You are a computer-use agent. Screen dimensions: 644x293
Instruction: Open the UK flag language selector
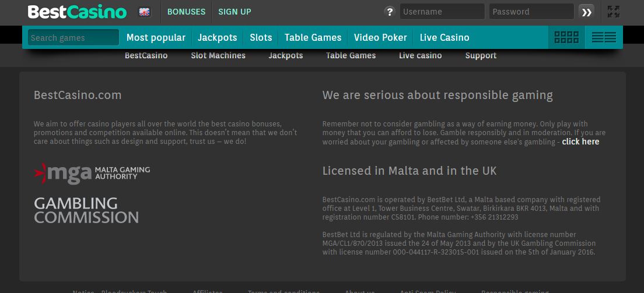[144, 12]
